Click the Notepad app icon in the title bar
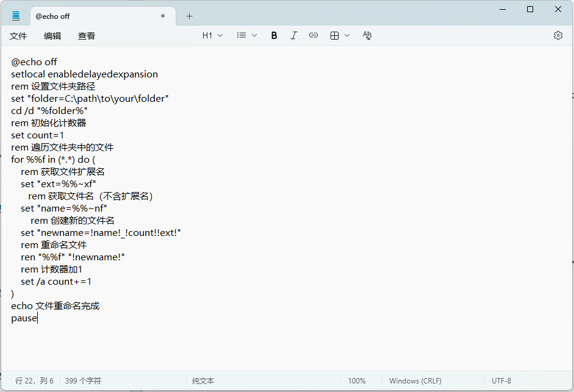Screen dimensions: 574x392 (x=16, y=16)
